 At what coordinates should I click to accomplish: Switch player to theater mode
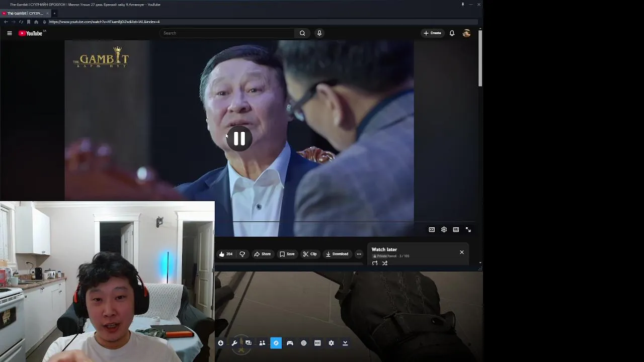tap(456, 229)
